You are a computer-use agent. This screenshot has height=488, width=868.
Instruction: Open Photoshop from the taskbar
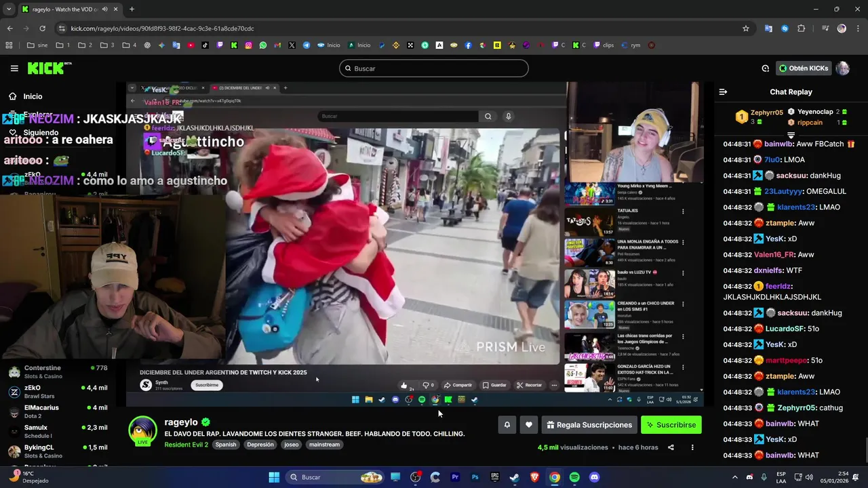click(475, 477)
